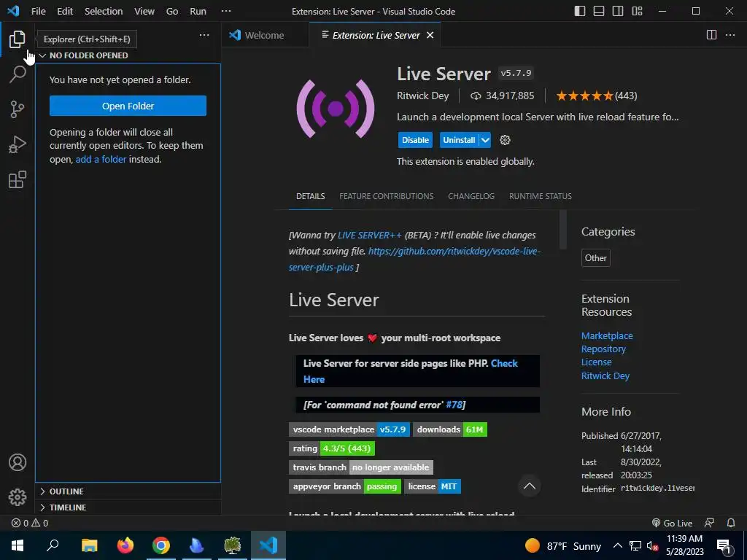Open the Manage gear in activity bar

(18, 497)
